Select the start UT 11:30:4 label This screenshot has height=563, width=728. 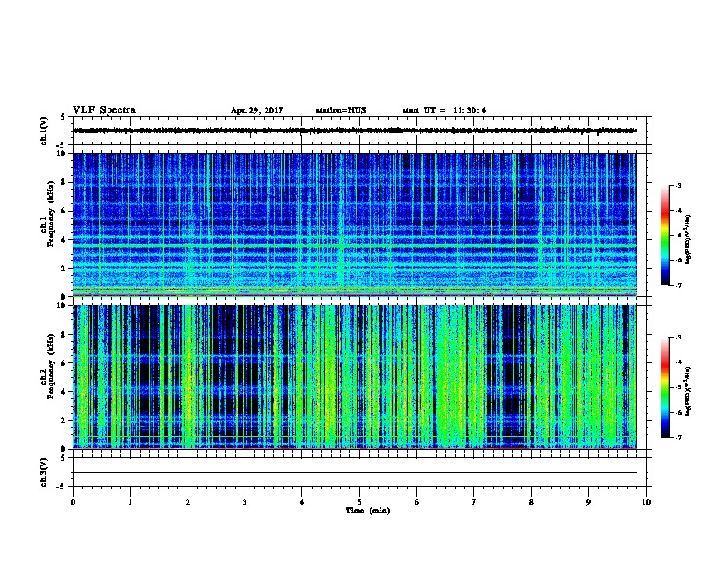(x=444, y=110)
